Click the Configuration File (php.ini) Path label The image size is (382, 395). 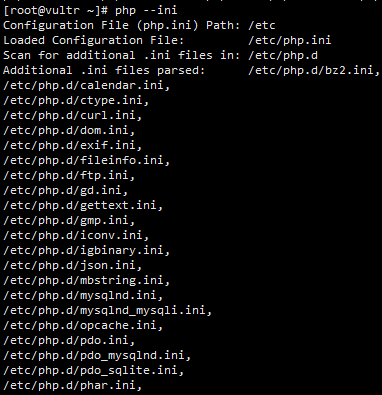click(122, 26)
